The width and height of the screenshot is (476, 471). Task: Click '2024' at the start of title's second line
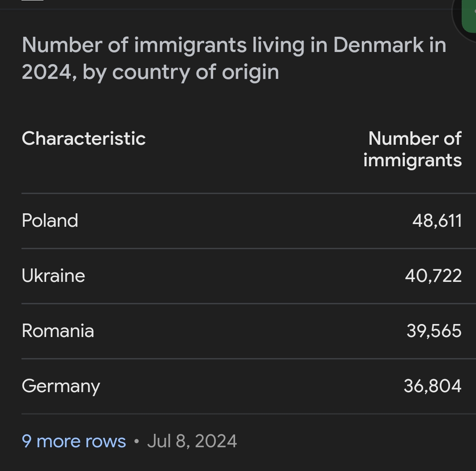pyautogui.click(x=46, y=72)
